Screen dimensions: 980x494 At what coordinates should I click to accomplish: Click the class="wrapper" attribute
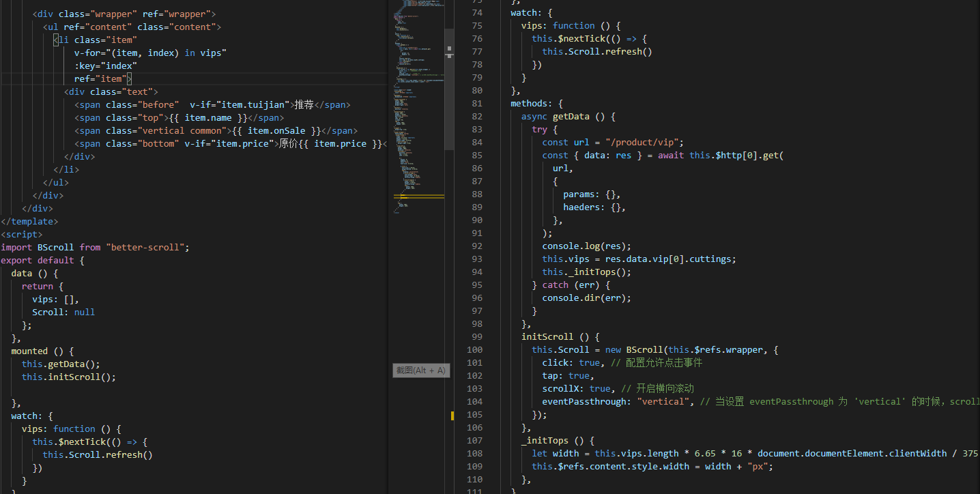tap(98, 14)
